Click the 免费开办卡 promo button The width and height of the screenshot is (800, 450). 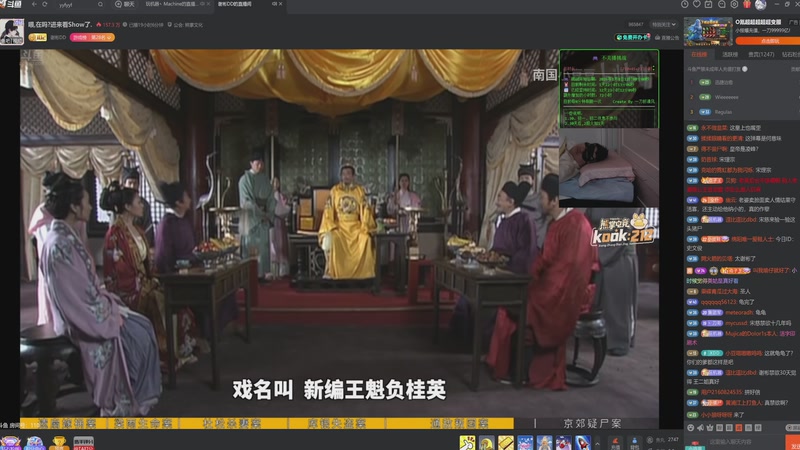pos(633,37)
